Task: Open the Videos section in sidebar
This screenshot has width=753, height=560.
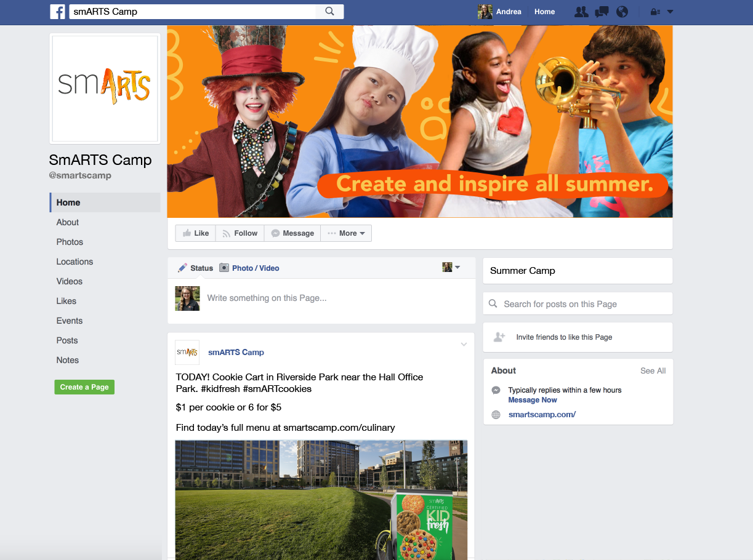Action: pyautogui.click(x=69, y=281)
